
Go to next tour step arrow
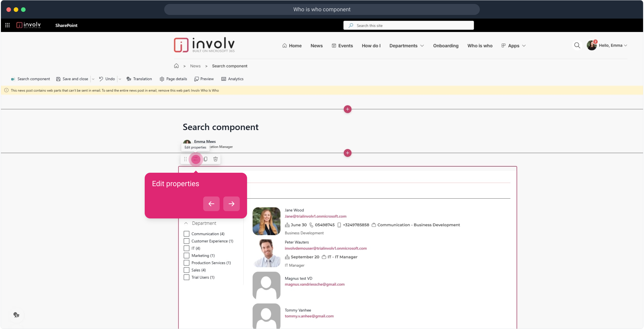coord(232,204)
